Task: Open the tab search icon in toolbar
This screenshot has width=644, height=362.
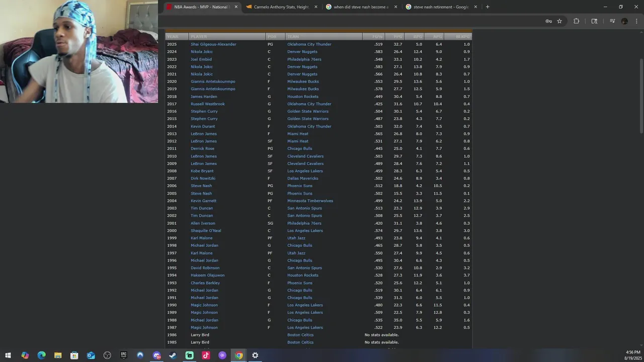Action: [594, 21]
